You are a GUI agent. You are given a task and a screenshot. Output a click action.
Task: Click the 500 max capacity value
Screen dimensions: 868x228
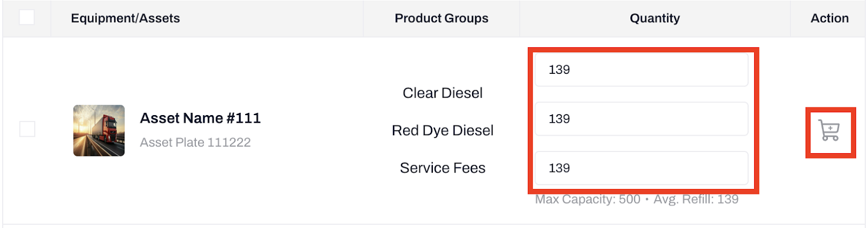[x=629, y=200]
